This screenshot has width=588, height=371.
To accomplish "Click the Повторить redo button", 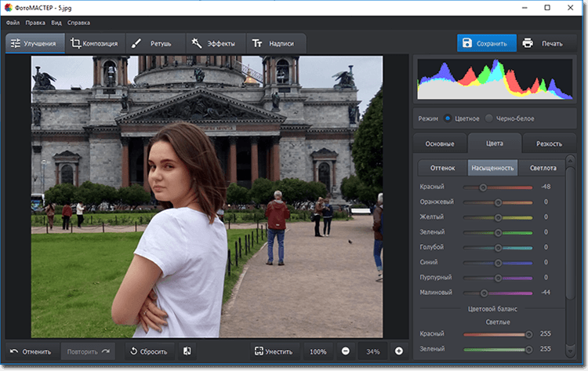I will point(88,351).
